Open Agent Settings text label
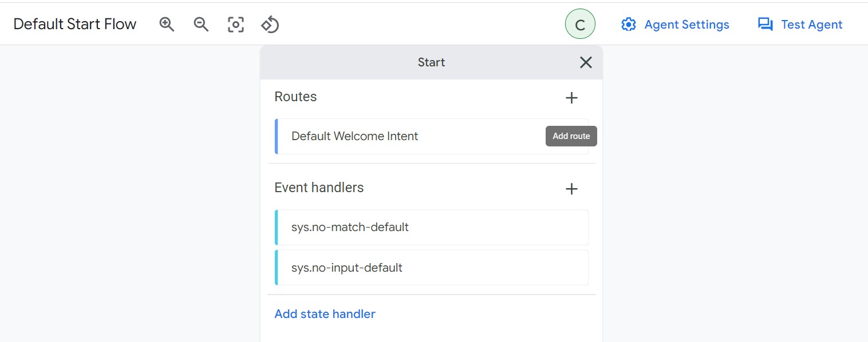This screenshot has width=868, height=342. point(686,25)
